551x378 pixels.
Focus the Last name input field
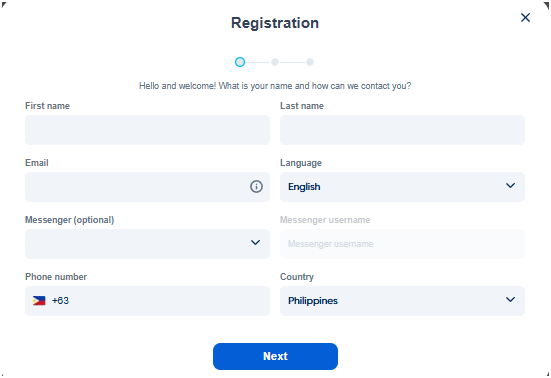(x=402, y=130)
